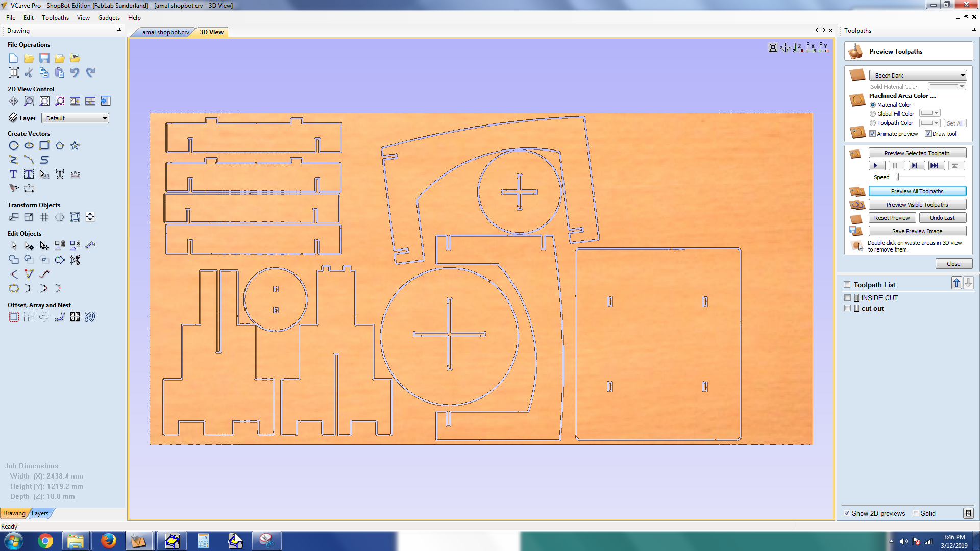
Task: Toggle the Animate preview checkbox
Action: click(x=873, y=134)
